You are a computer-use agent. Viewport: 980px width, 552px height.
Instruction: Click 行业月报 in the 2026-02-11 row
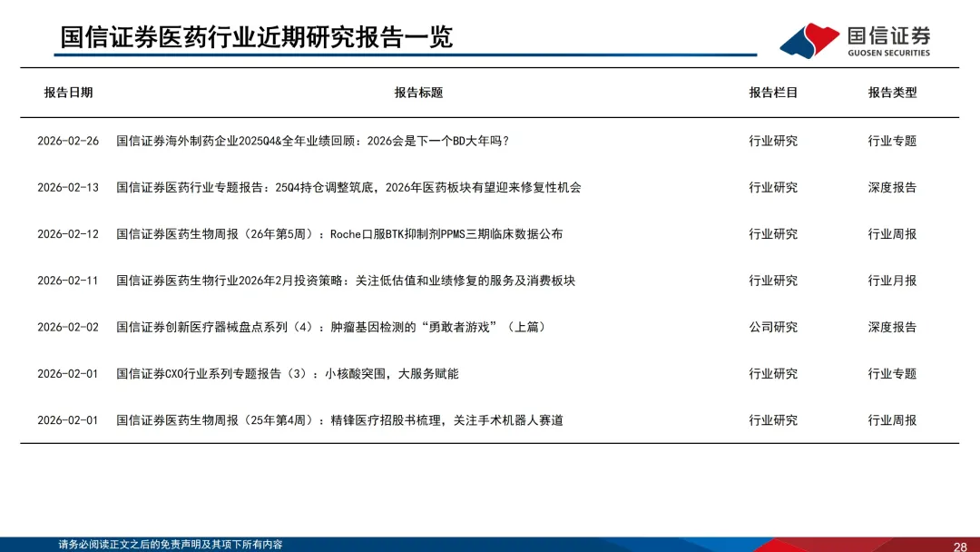click(892, 281)
